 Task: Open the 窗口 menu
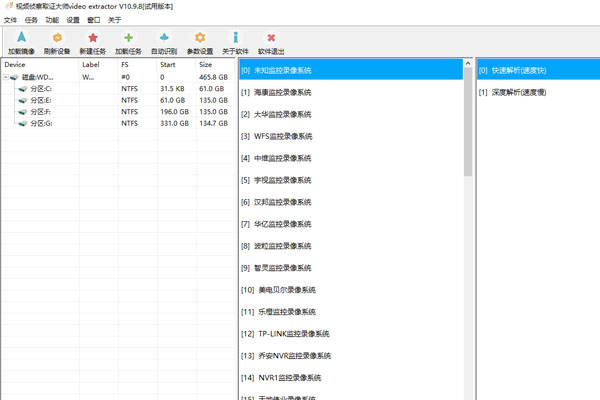[94, 20]
